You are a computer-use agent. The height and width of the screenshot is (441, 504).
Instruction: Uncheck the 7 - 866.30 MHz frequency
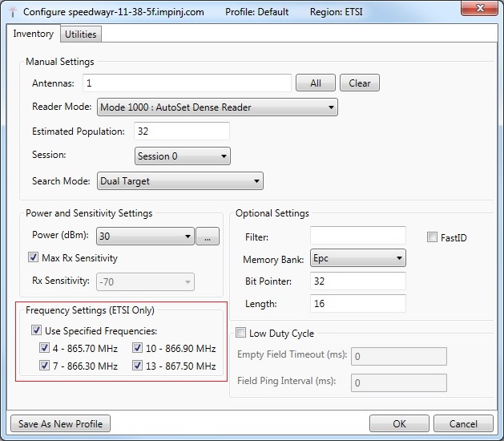coord(44,366)
